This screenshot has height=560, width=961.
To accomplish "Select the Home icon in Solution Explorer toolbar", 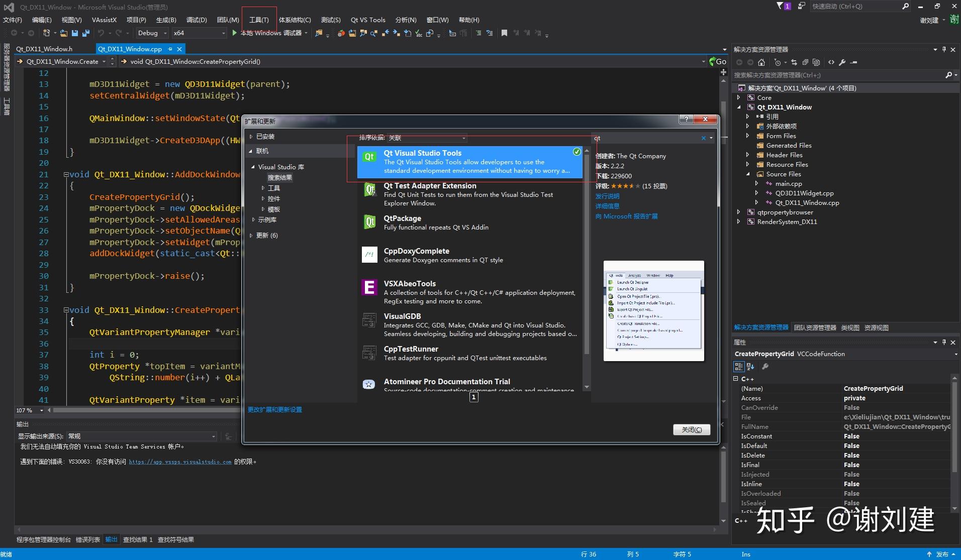I will coord(761,62).
